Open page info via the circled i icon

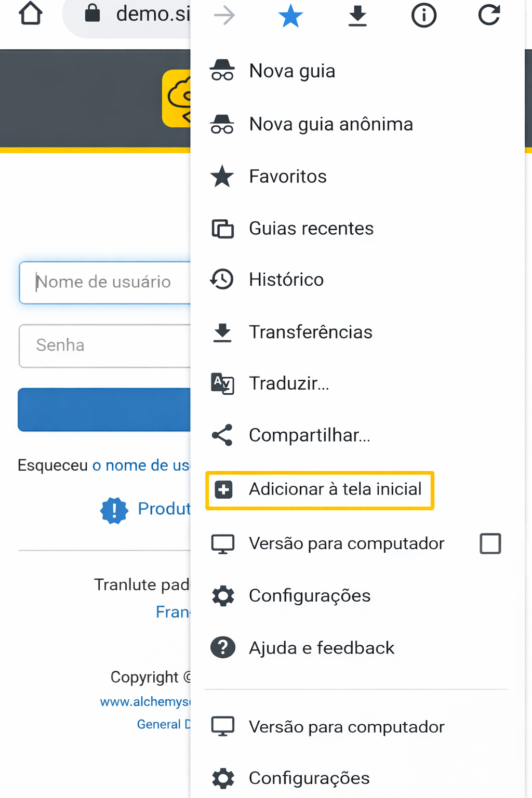point(424,16)
